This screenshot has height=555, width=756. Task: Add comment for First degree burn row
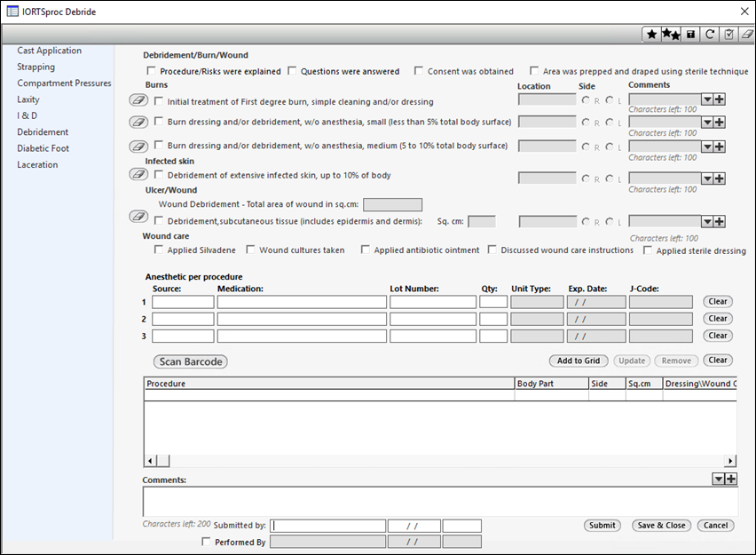pos(720,99)
